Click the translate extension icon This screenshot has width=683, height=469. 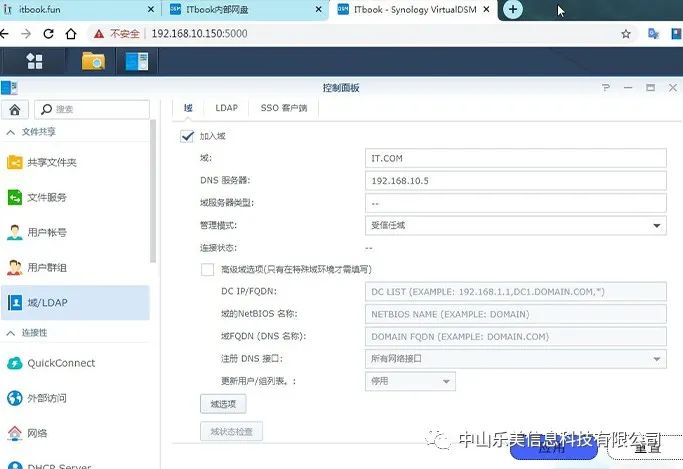pos(653,34)
